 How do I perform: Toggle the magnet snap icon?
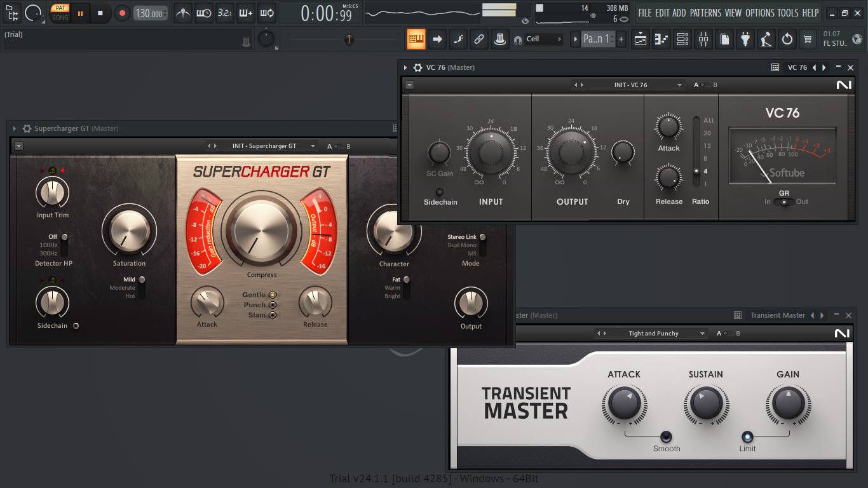(518, 39)
